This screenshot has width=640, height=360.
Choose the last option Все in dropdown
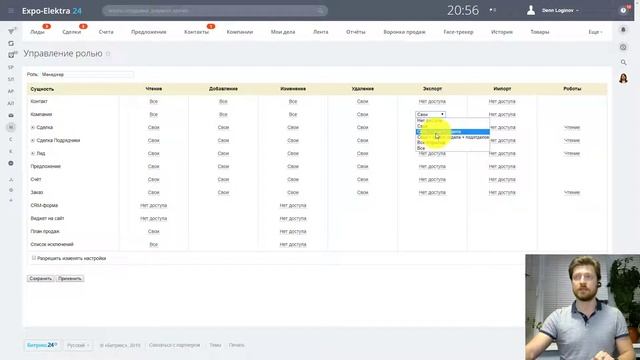(x=452, y=148)
